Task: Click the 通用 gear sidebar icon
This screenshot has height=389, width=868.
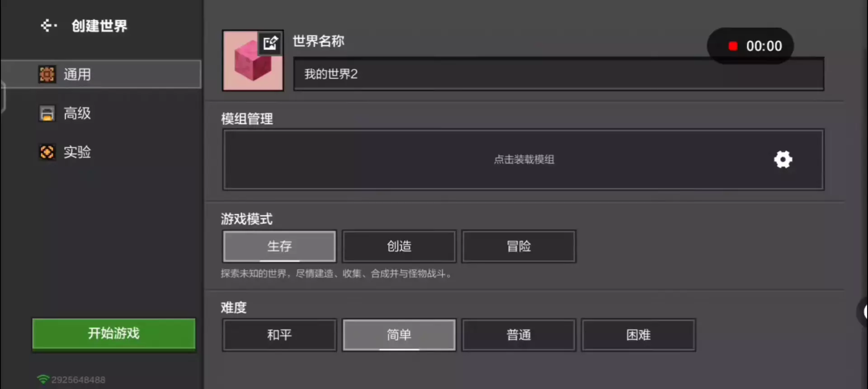Action: tap(47, 74)
